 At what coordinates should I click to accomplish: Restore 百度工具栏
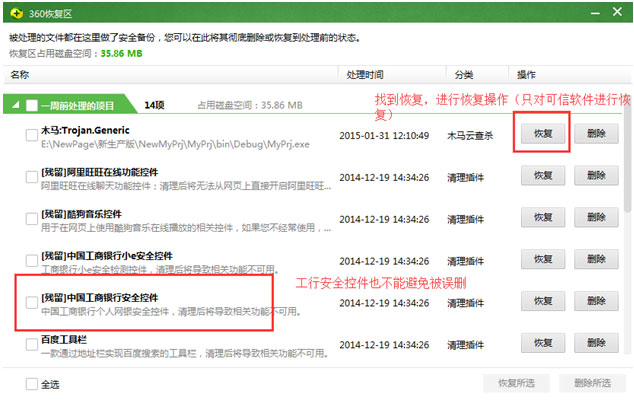[543, 343]
